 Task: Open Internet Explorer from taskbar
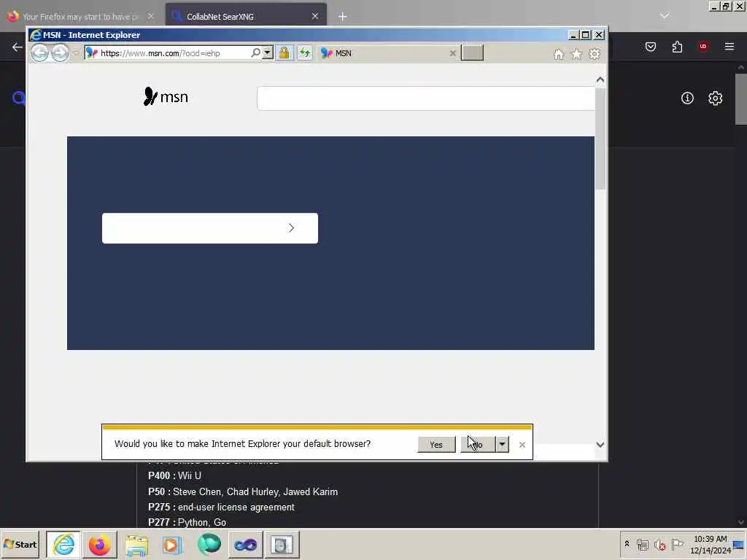click(x=64, y=544)
